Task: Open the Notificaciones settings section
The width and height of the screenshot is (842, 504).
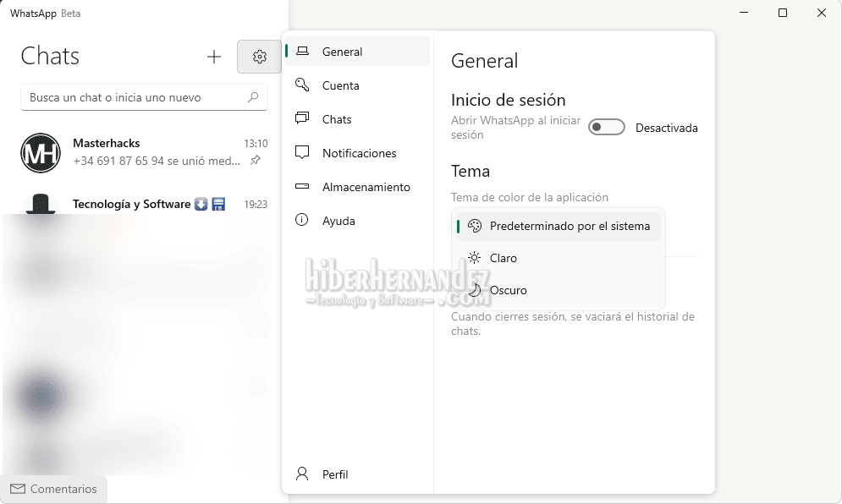Action: pos(358,153)
